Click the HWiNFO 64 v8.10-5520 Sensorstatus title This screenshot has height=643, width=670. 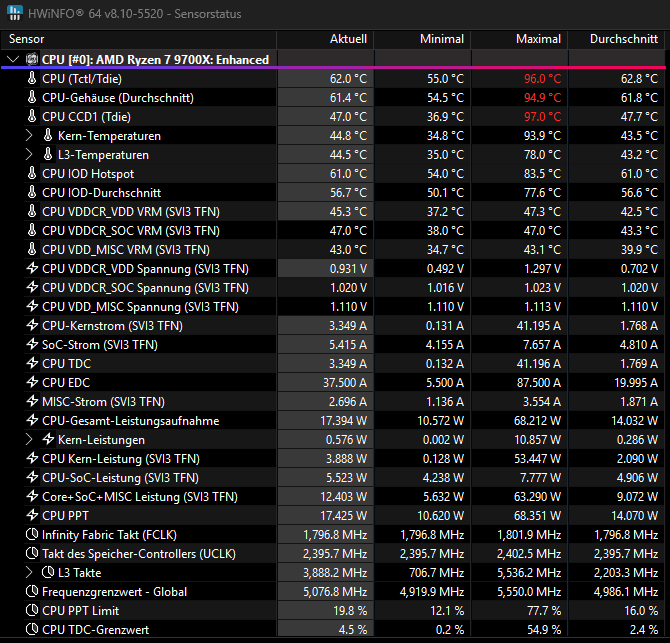coord(135,14)
